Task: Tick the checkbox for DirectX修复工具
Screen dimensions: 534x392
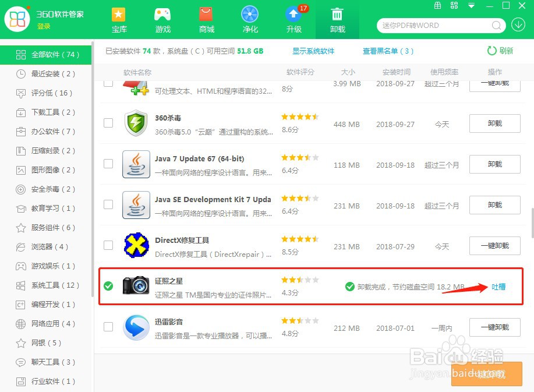Action: tap(108, 245)
